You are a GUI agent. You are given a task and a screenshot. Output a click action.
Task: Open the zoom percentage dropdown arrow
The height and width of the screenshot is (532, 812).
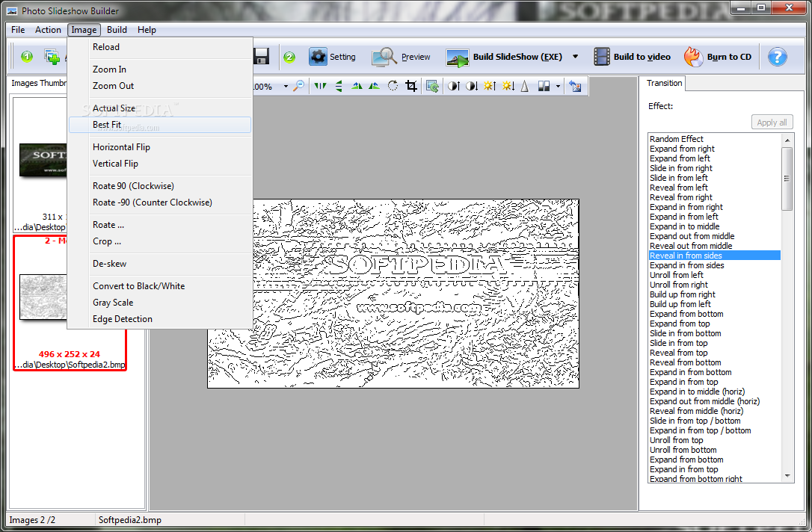[286, 87]
